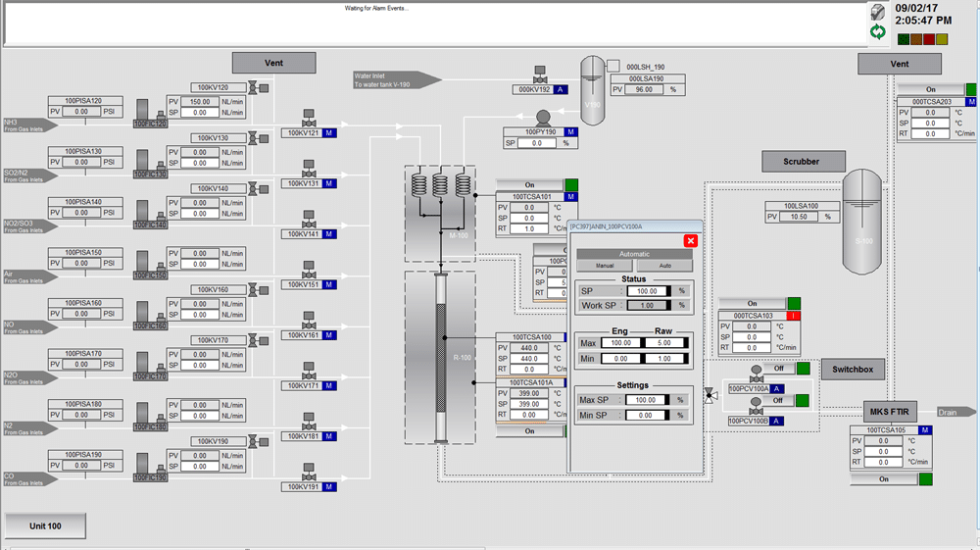Toggle green indicator of 100PCV100A Off
The image size is (980, 550).
click(x=804, y=369)
